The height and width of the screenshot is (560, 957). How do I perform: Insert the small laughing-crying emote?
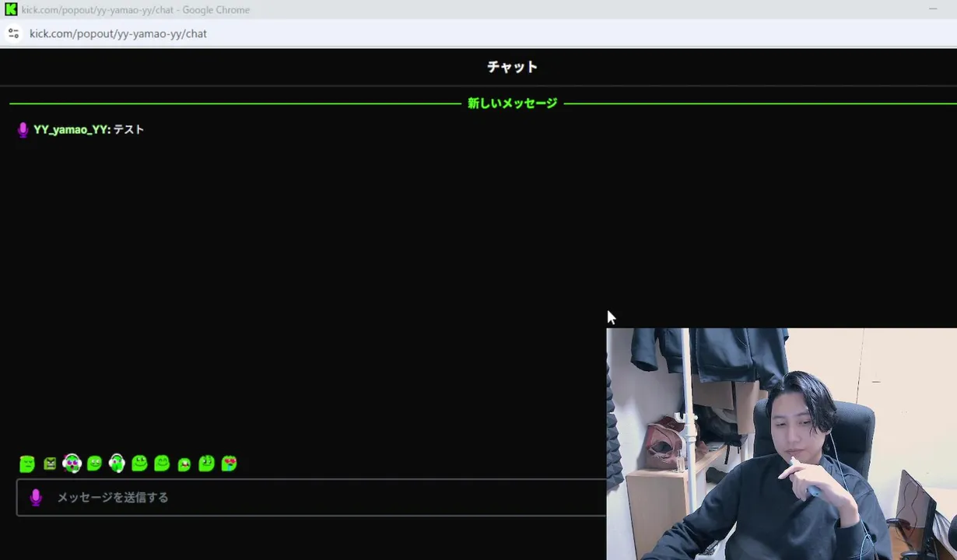coord(184,464)
